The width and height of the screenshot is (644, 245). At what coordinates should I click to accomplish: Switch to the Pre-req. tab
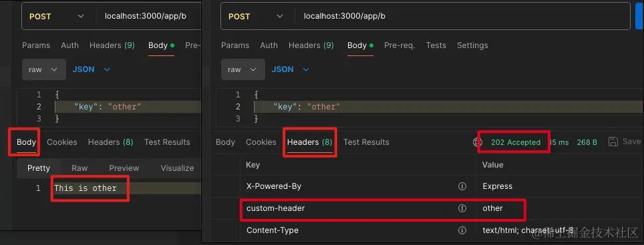[399, 45]
